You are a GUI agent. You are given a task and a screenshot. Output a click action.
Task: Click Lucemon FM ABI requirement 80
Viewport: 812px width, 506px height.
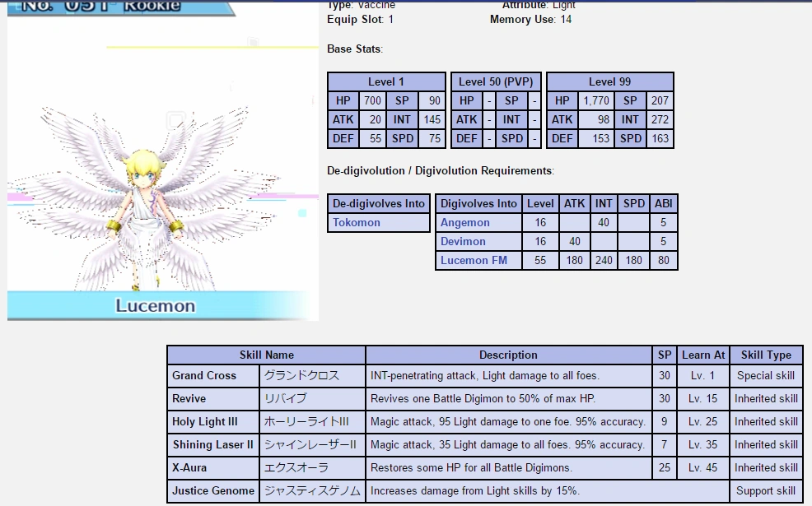click(664, 260)
